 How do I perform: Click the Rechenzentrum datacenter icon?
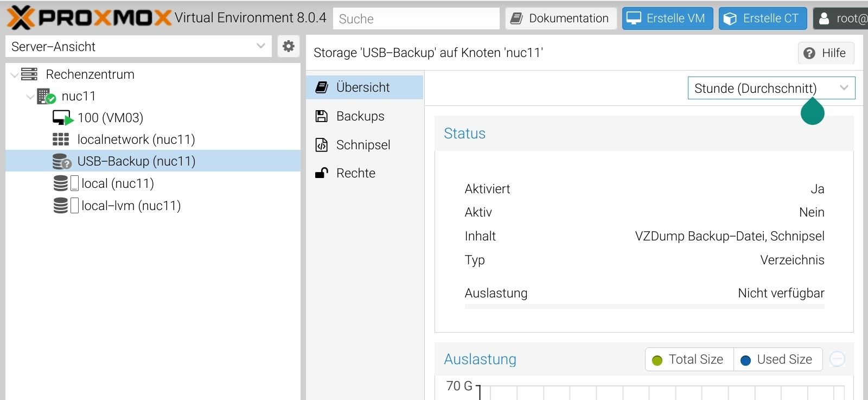click(29, 74)
